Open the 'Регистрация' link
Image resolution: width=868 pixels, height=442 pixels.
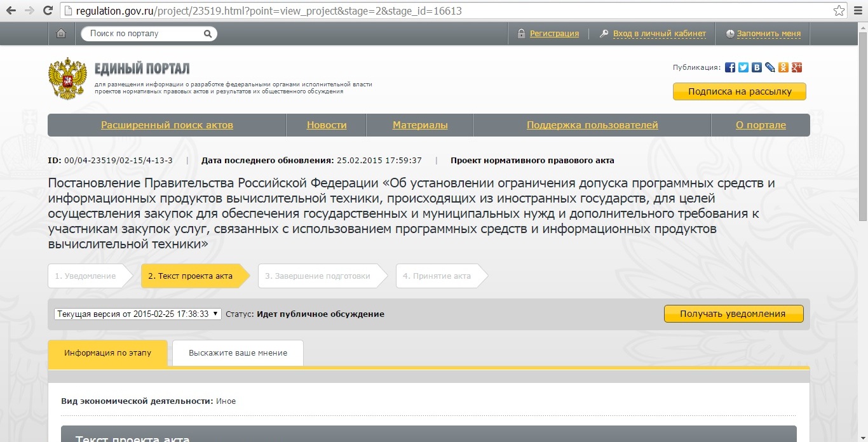pos(554,34)
